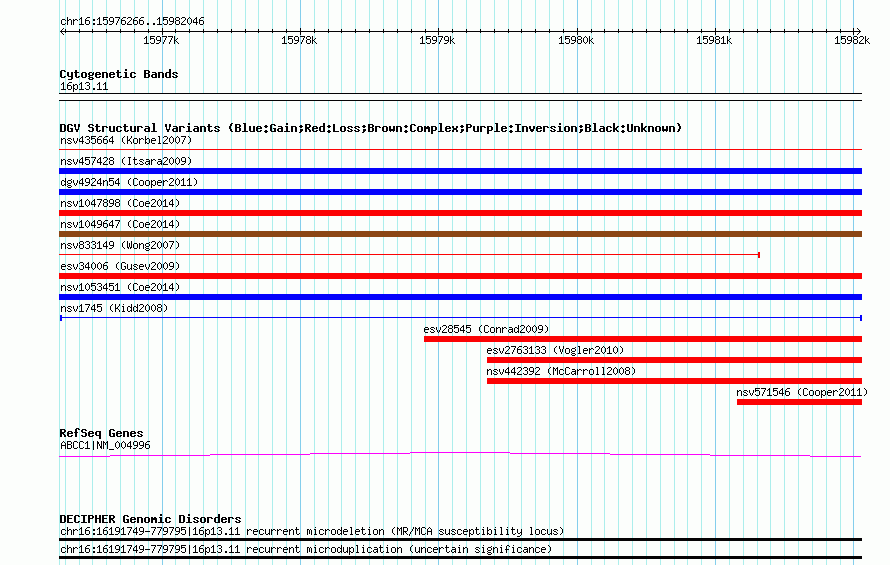Click the nsv442392 (McCarroll2008) variant label
Image resolution: width=890 pixels, height=565 pixels.
(x=561, y=371)
